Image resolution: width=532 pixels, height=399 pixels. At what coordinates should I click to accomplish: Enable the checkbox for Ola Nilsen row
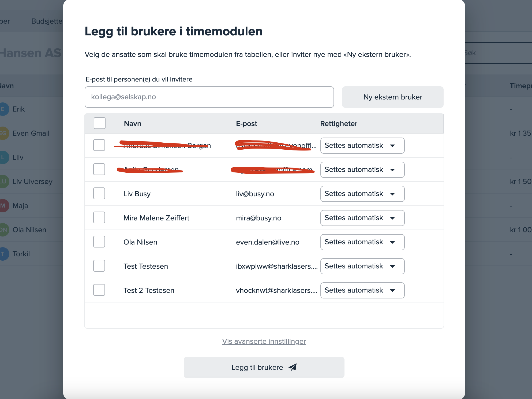tap(99, 242)
